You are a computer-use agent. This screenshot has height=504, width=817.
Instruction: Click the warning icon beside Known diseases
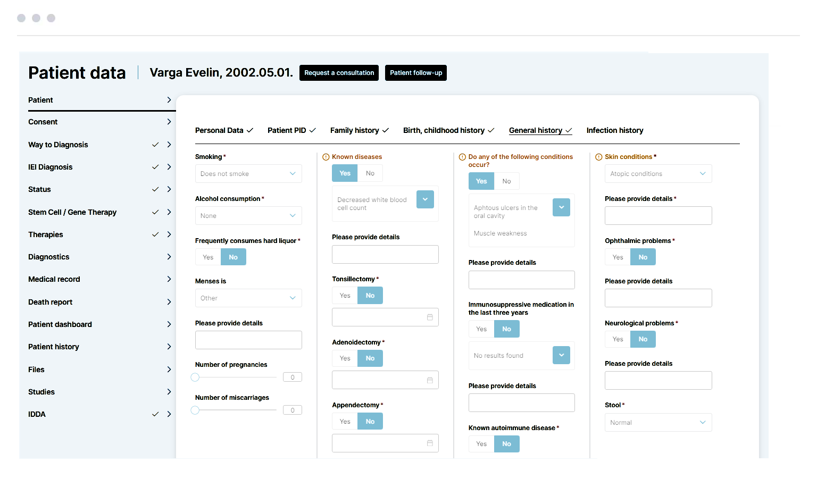coord(326,157)
